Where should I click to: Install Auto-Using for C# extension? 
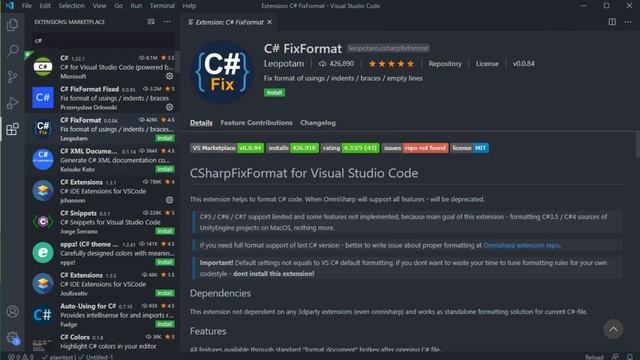pyautogui.click(x=164, y=324)
